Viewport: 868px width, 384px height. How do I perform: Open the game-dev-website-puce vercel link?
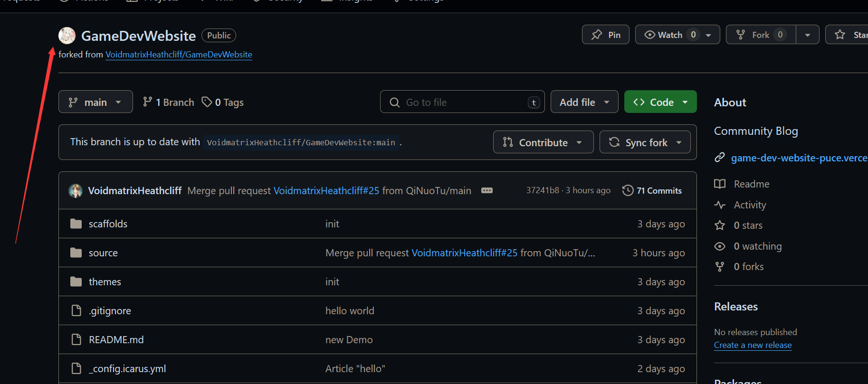(799, 158)
